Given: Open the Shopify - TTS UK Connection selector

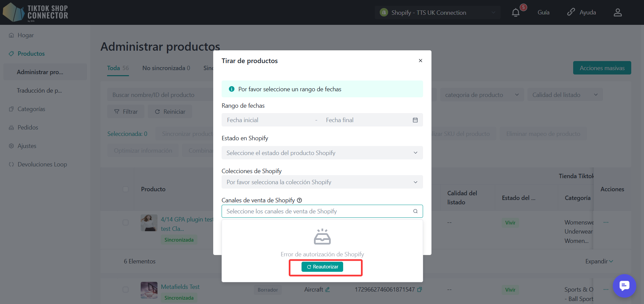Looking at the screenshot, I should (x=437, y=13).
